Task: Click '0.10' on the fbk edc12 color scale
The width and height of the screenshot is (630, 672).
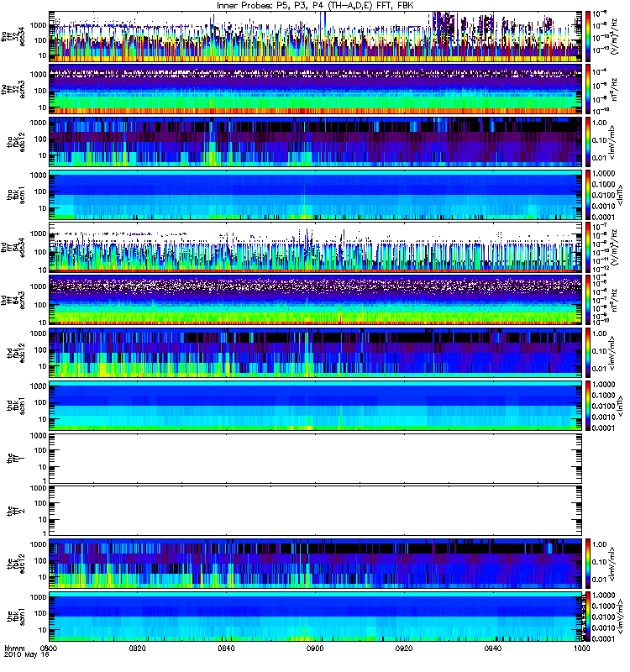Action: point(600,562)
